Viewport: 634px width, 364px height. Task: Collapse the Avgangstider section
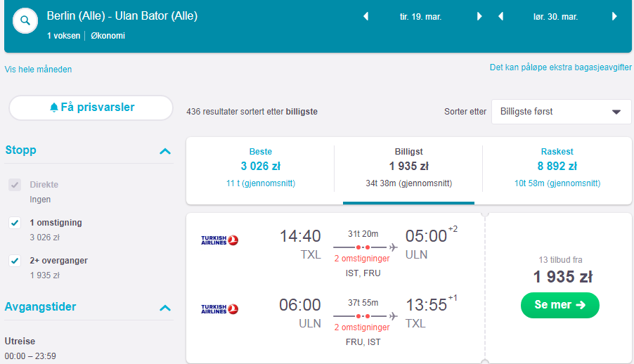[x=165, y=308]
